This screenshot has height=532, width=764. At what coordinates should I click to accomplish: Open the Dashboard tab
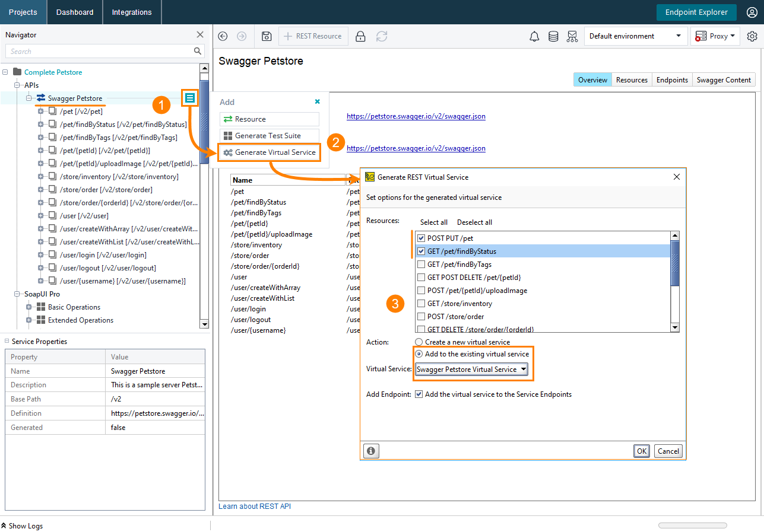tap(75, 12)
